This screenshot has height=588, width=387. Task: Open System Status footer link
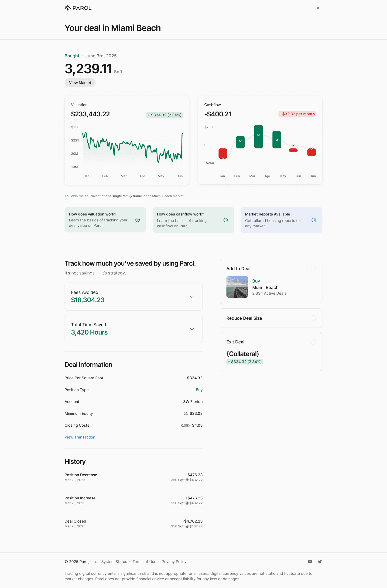click(114, 562)
